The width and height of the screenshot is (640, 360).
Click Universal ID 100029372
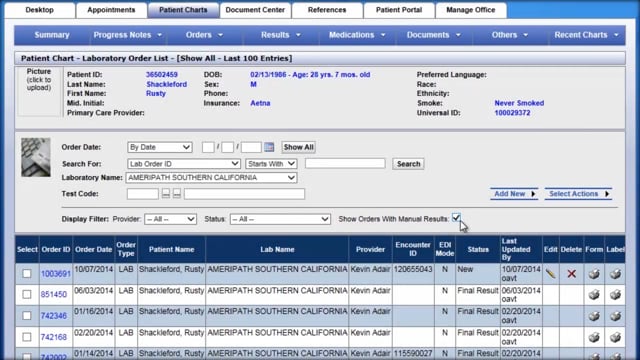[512, 113]
